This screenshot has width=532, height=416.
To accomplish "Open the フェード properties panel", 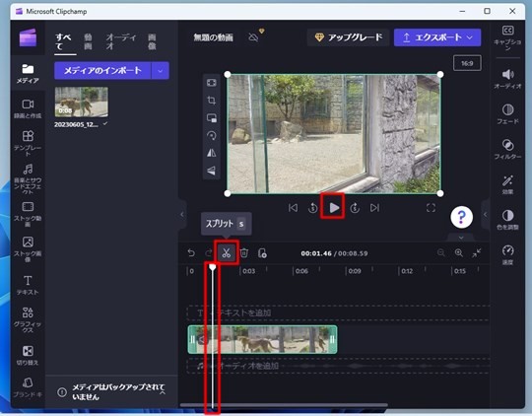I will [x=507, y=114].
